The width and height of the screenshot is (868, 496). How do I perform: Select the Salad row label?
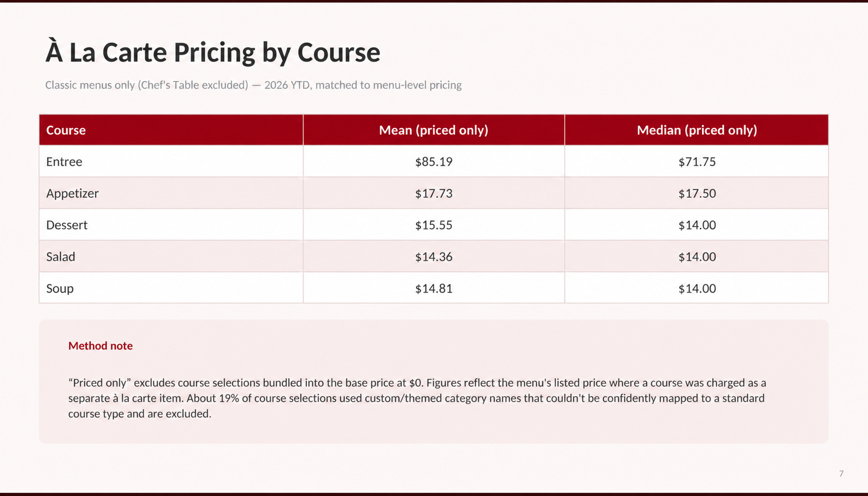click(x=61, y=257)
